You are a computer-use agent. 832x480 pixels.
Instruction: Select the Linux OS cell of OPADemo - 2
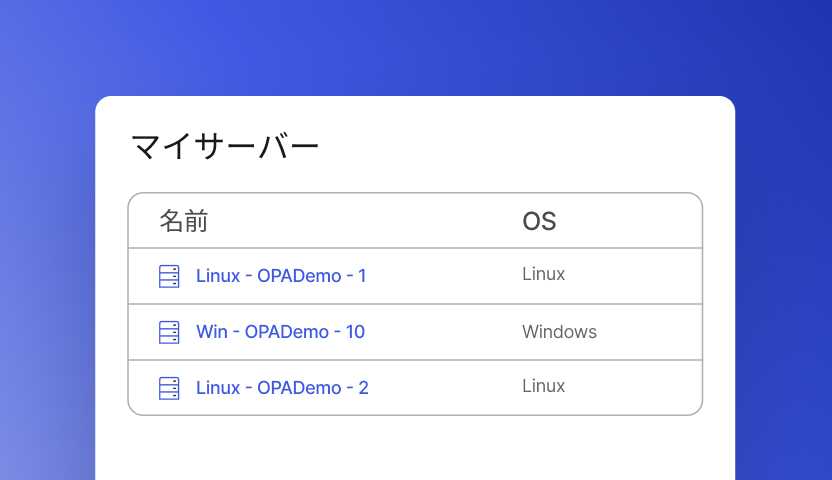pyautogui.click(x=543, y=386)
